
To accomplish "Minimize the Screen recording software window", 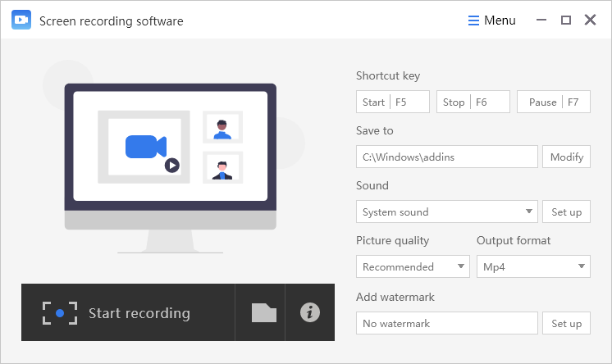I will click(x=541, y=20).
